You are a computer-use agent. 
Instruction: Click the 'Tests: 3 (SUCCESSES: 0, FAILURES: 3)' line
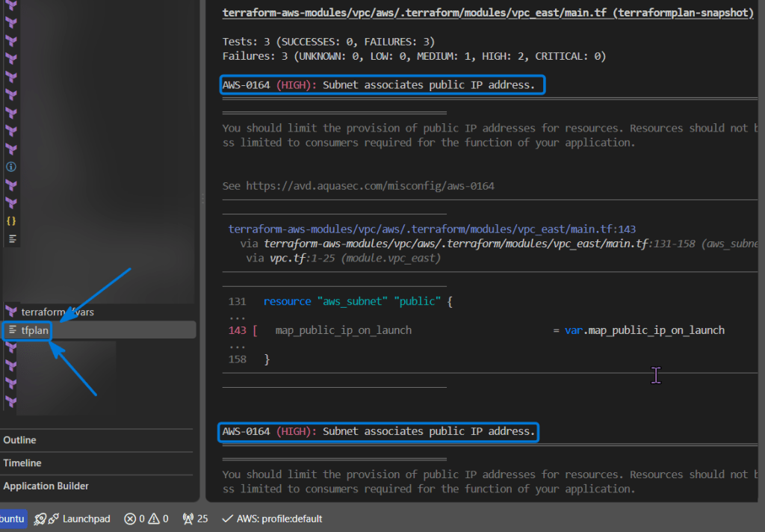click(x=329, y=42)
